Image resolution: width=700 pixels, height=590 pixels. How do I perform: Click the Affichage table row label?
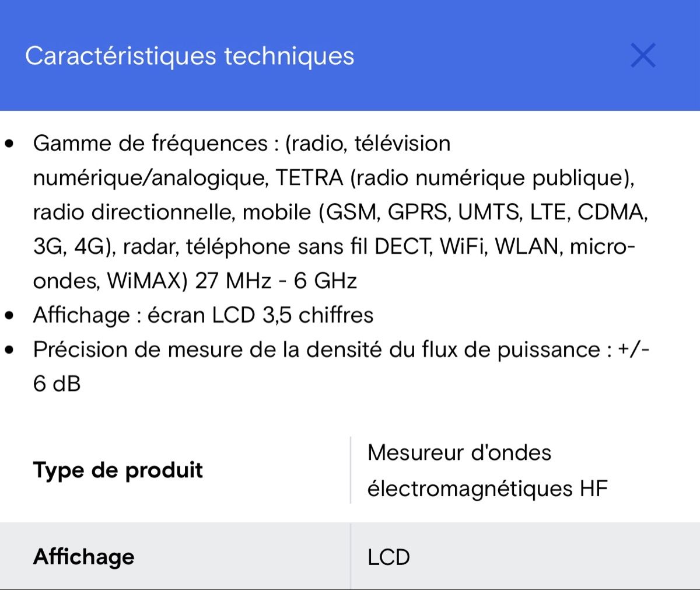pos(82,557)
